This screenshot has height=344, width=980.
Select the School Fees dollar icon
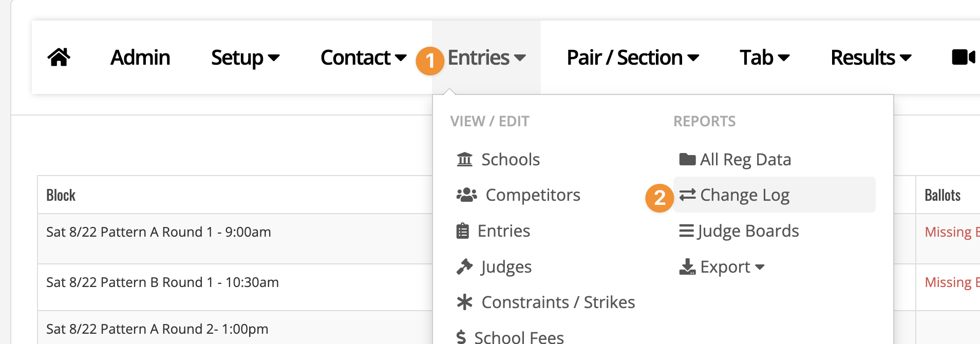coord(461,337)
